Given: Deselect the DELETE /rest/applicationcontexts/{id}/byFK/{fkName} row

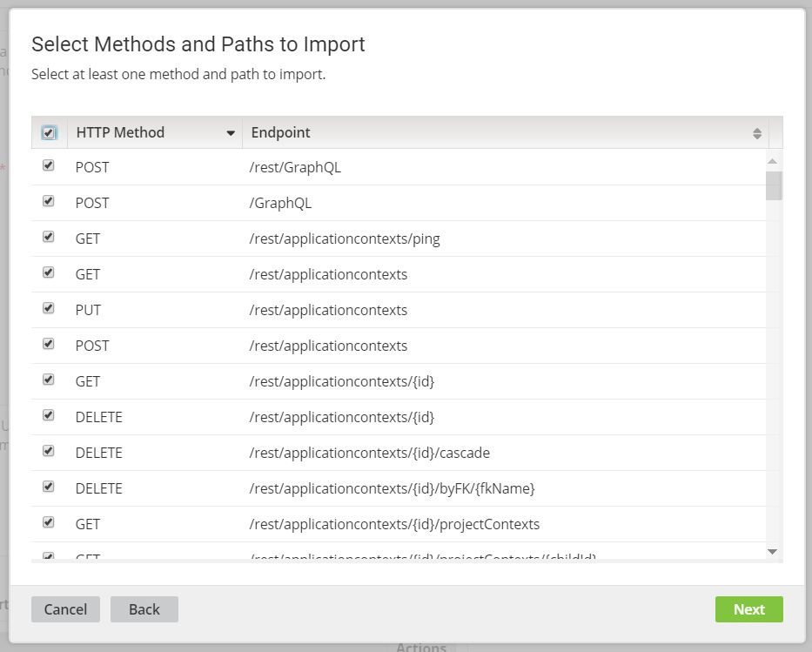Looking at the screenshot, I should (48, 486).
